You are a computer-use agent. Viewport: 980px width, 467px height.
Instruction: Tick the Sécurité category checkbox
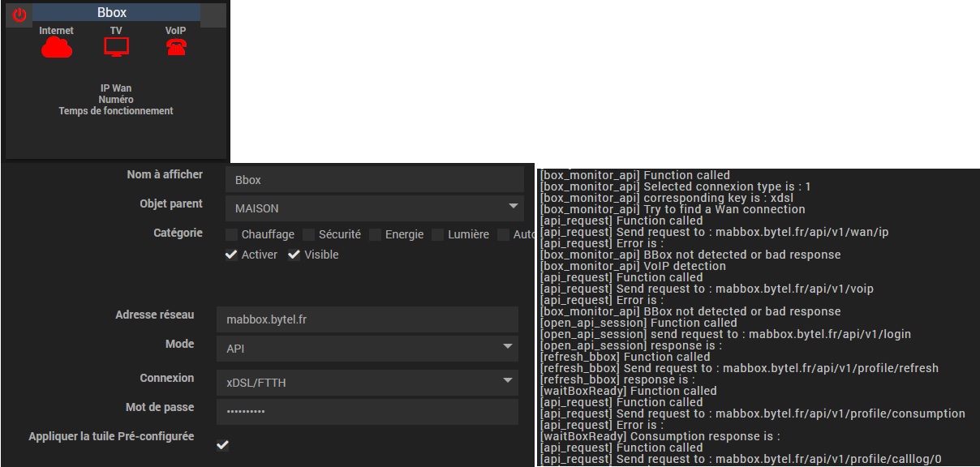[308, 234]
